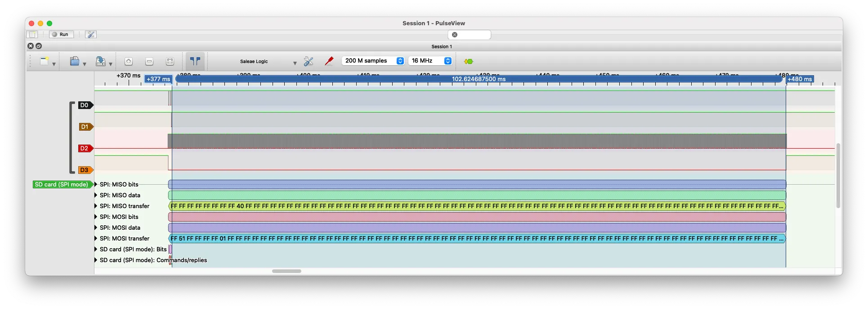Select the +377 ms cursor flag
Screen dimensions: 868x309
pos(158,79)
